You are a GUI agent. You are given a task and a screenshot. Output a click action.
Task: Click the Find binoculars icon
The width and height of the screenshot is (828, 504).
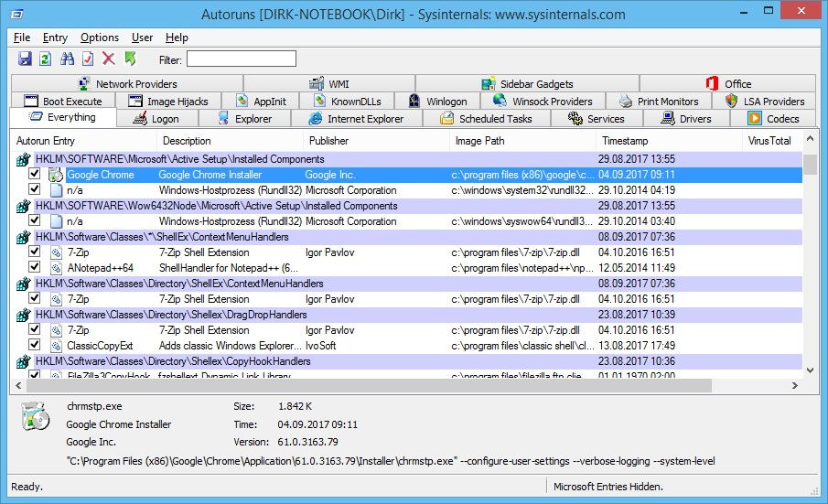click(67, 59)
